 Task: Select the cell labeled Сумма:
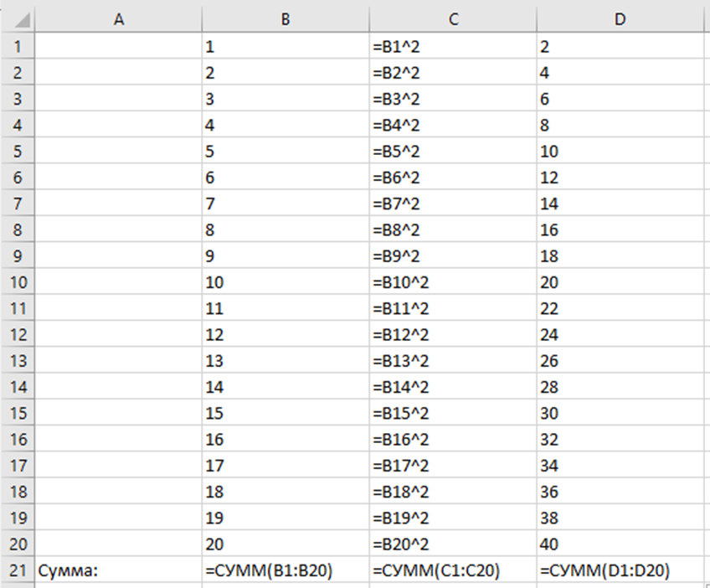point(118,570)
